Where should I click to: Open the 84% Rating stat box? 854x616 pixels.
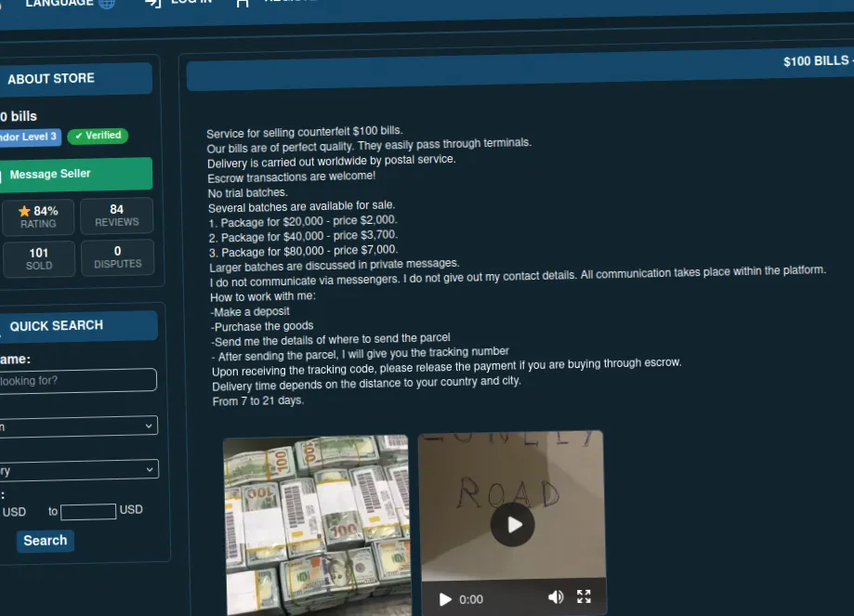(x=38, y=216)
